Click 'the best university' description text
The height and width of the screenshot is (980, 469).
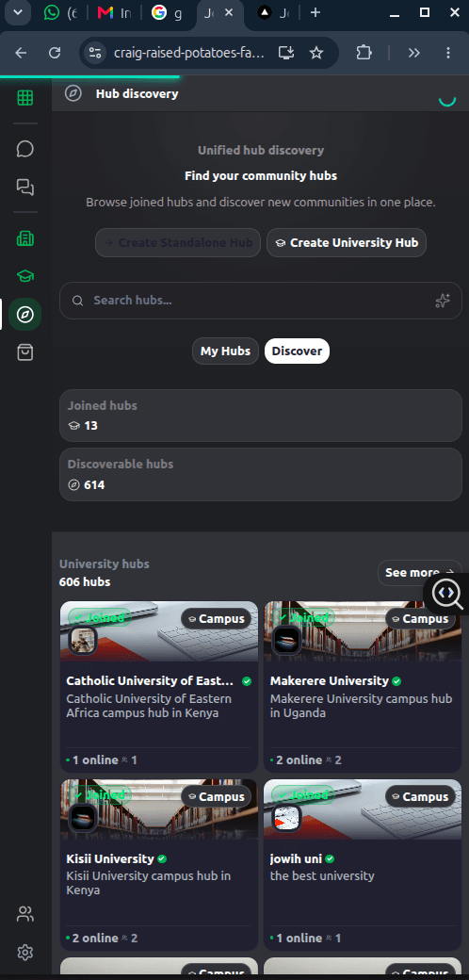322,875
